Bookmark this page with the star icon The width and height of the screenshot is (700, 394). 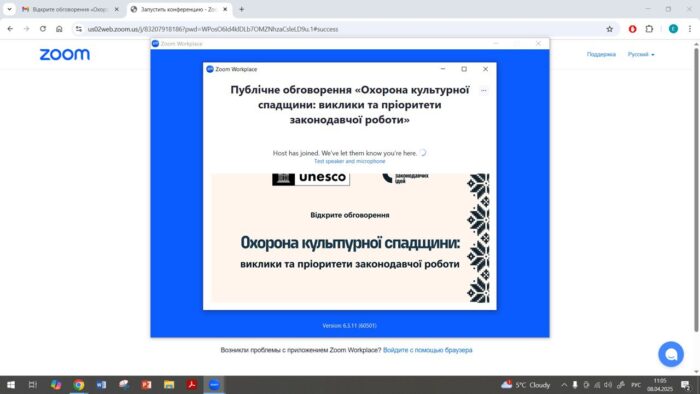pyautogui.click(x=609, y=29)
